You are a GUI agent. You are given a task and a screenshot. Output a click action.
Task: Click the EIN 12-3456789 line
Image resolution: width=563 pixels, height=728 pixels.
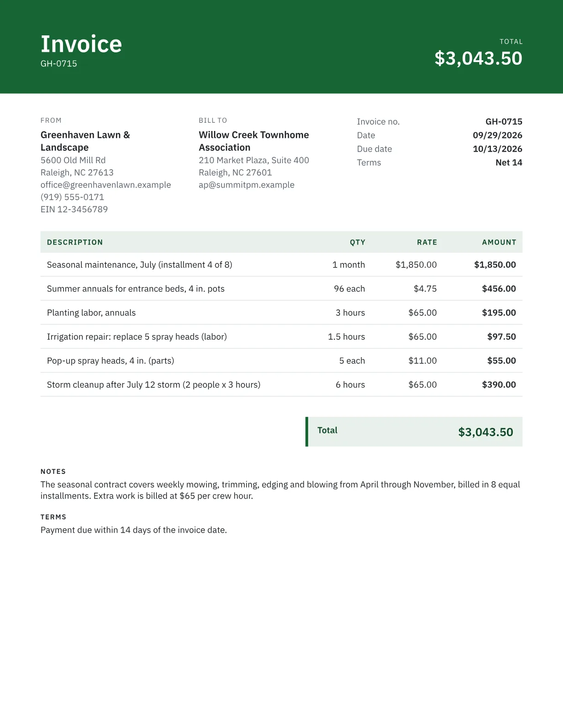(x=74, y=209)
